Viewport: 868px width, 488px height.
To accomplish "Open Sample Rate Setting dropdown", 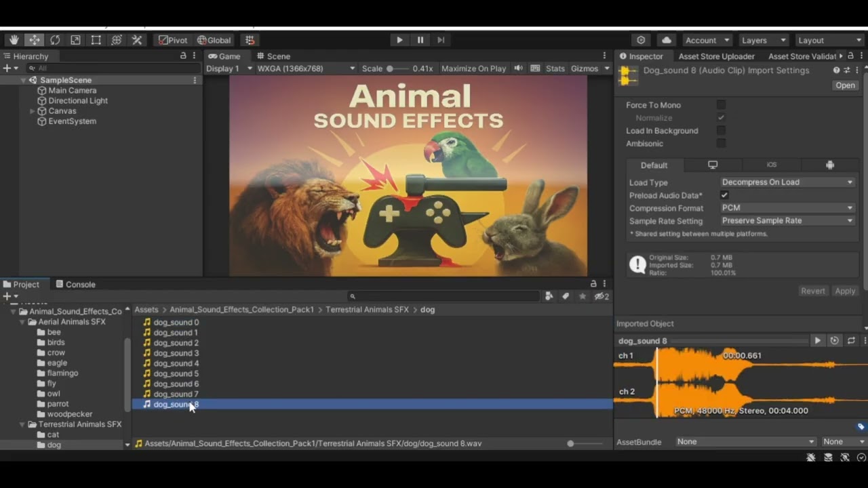I will coord(787,221).
